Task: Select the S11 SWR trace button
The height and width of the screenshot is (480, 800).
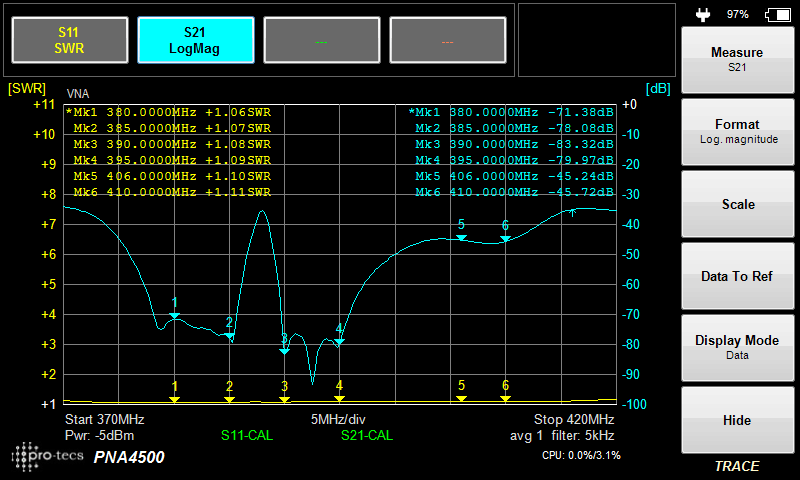Action: (69, 39)
